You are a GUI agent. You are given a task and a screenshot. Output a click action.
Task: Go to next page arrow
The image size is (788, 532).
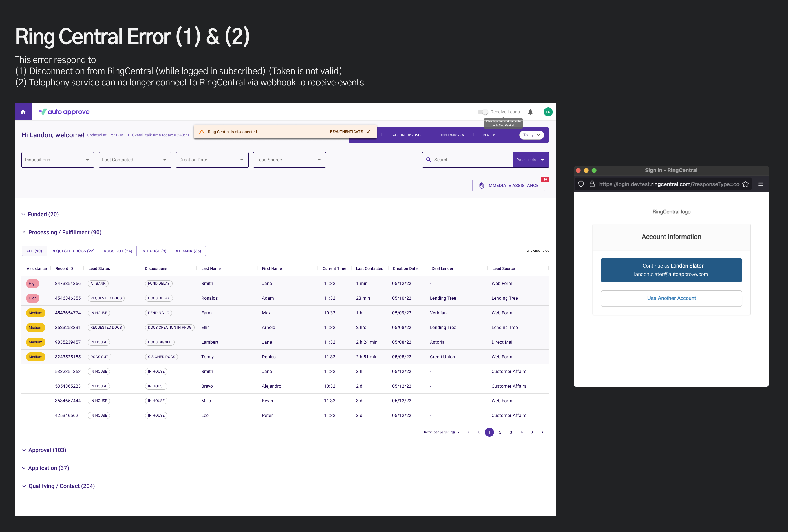[x=532, y=432]
